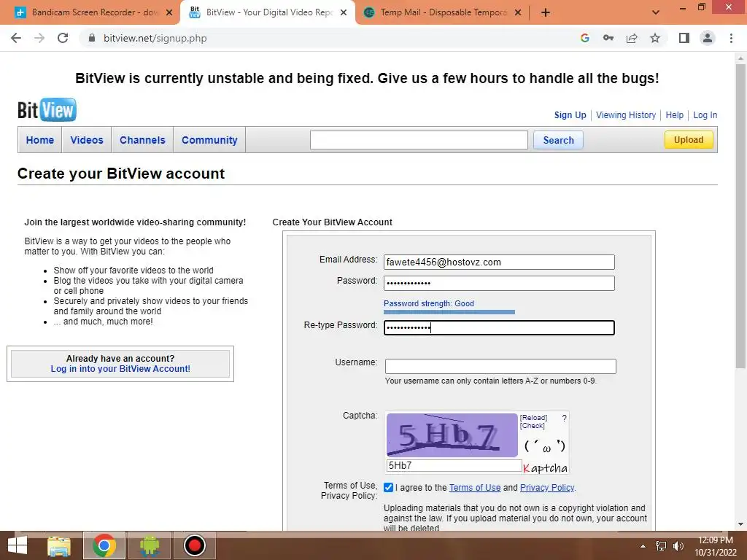Click the captcha answer field

coord(454,466)
